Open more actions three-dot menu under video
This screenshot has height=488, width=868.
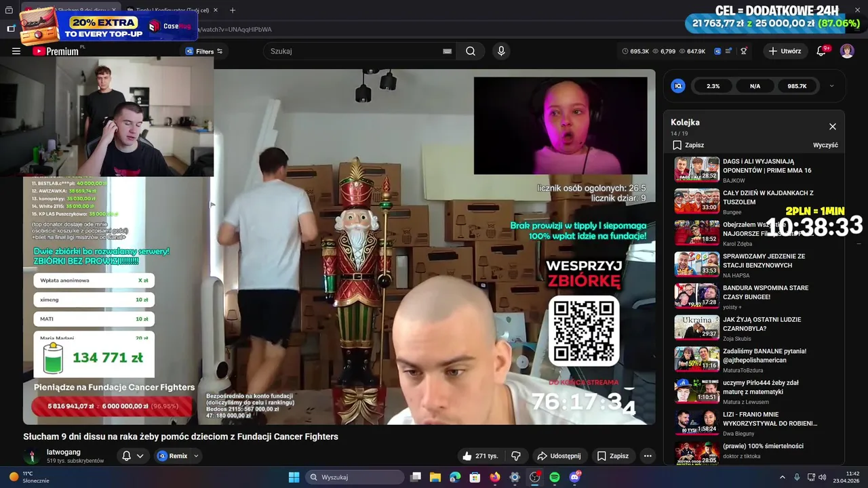click(648, 456)
